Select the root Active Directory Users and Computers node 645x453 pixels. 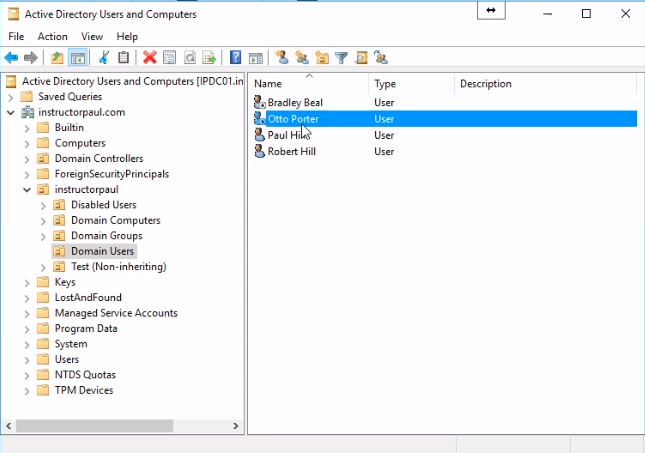point(132,81)
